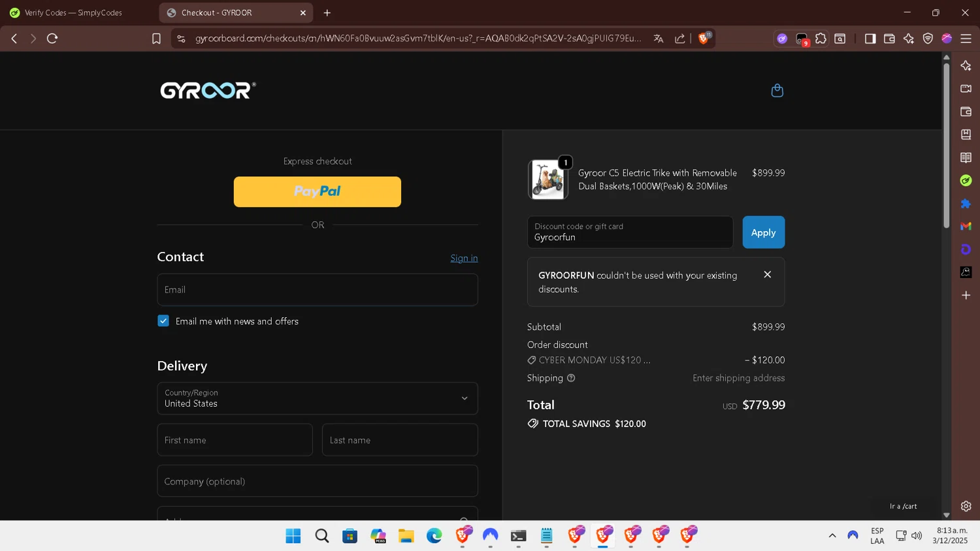Open sidebar settings gear icon

click(966, 506)
